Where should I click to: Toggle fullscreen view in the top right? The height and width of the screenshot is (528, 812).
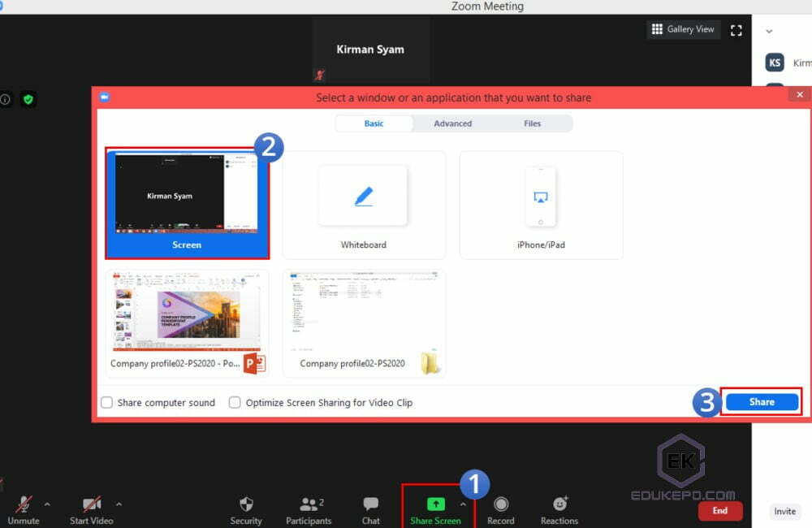(736, 29)
